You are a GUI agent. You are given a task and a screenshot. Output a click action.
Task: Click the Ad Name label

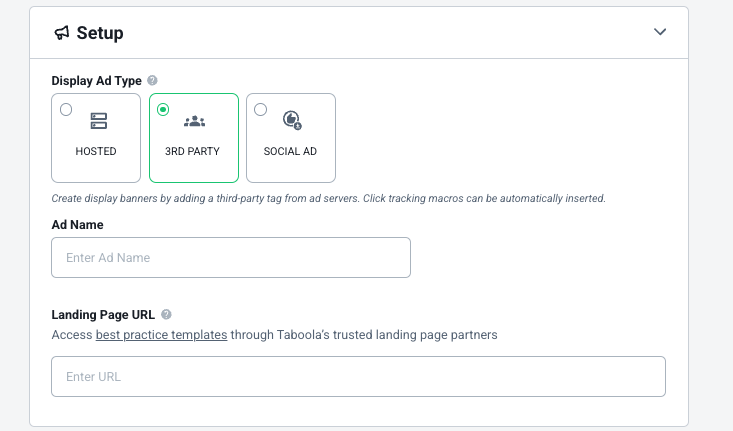tap(78, 225)
